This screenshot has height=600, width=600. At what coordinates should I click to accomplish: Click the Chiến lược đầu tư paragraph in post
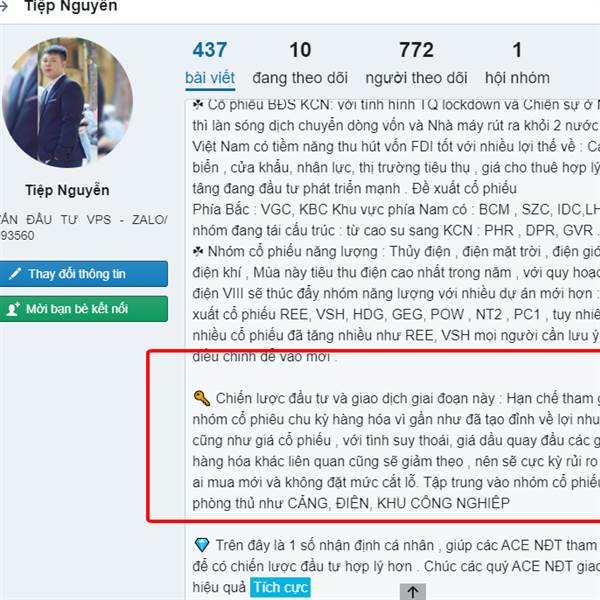click(396, 451)
